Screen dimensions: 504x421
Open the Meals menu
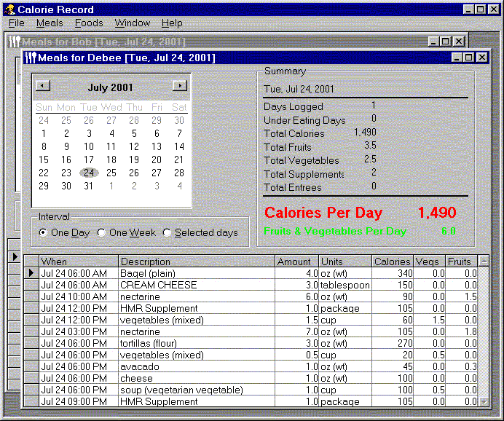click(50, 23)
